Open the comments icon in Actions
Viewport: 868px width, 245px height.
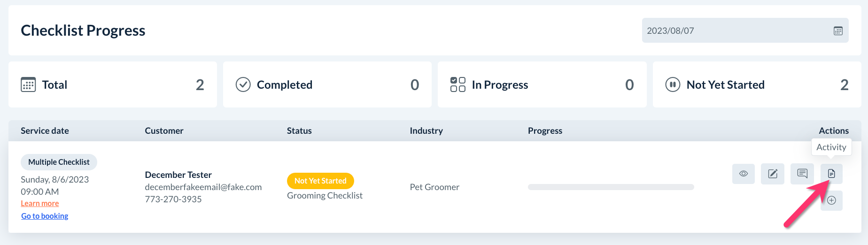802,174
